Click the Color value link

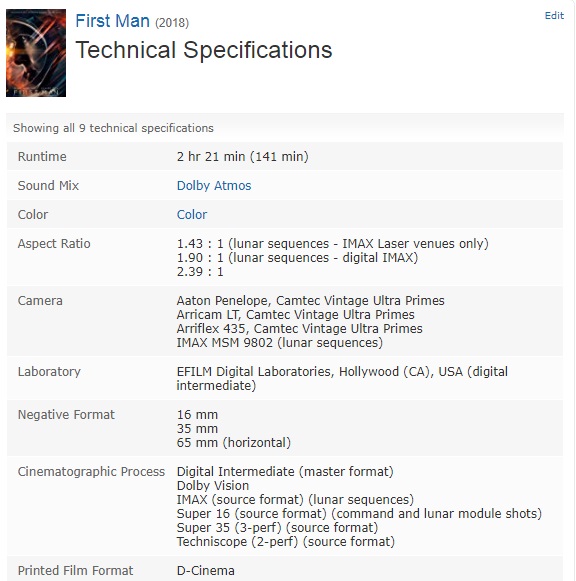(192, 215)
